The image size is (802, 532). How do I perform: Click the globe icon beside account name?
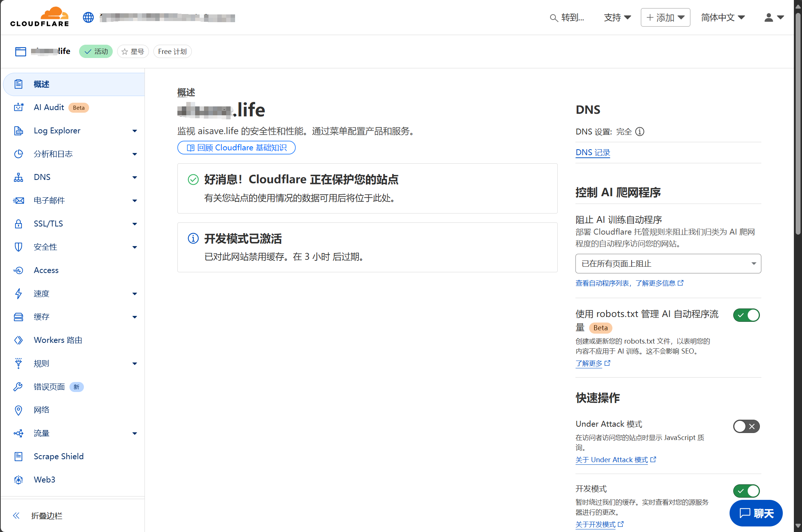tap(88, 17)
